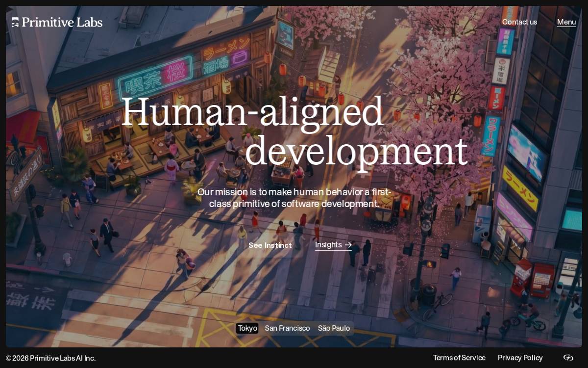Click the mission statement paragraph
The height and width of the screenshot is (368, 588).
(294, 198)
